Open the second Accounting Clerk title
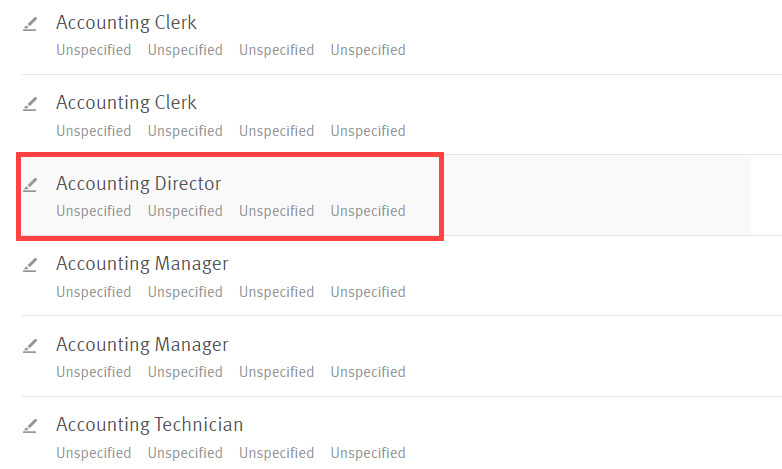 (126, 102)
